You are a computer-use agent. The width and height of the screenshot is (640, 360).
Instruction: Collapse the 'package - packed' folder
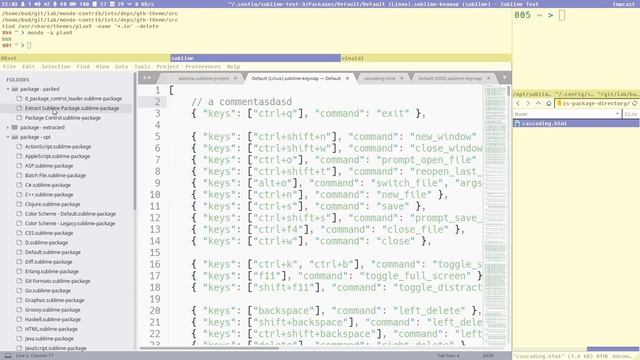point(8,89)
